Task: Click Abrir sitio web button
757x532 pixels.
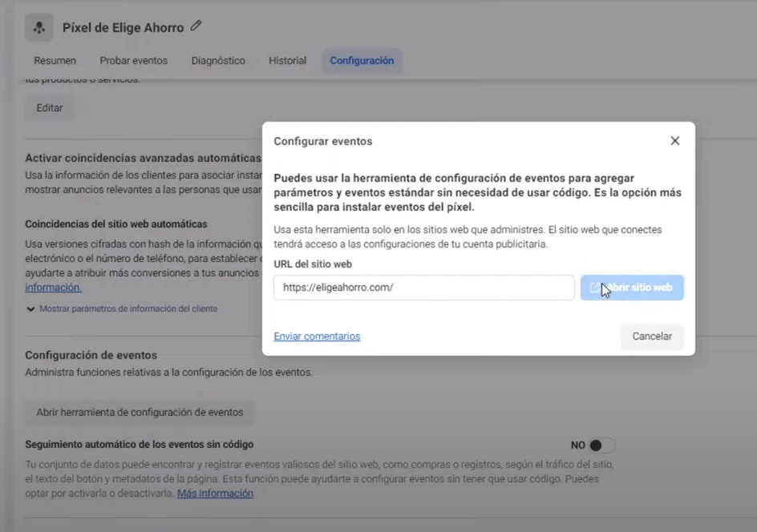Action: click(x=632, y=288)
